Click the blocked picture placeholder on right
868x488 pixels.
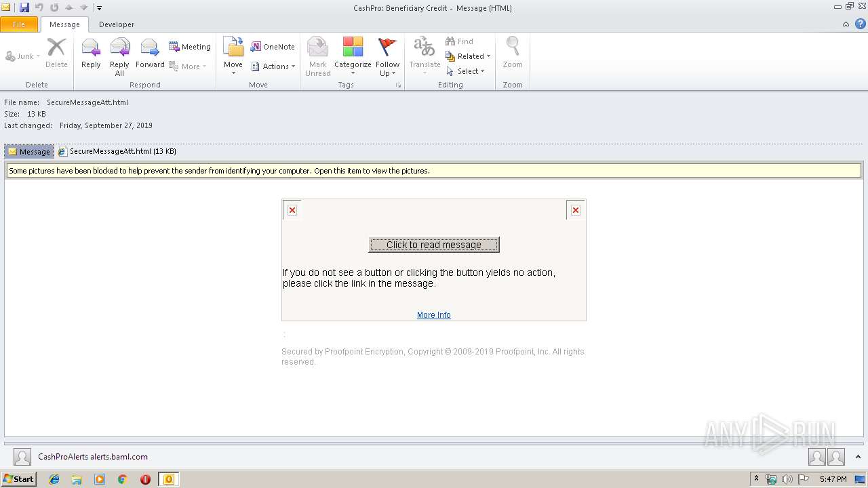(x=576, y=210)
